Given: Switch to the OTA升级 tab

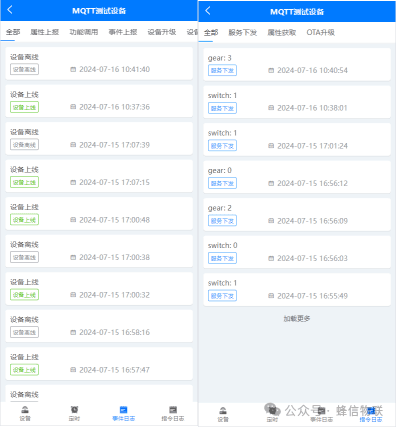Looking at the screenshot, I should click(321, 33).
